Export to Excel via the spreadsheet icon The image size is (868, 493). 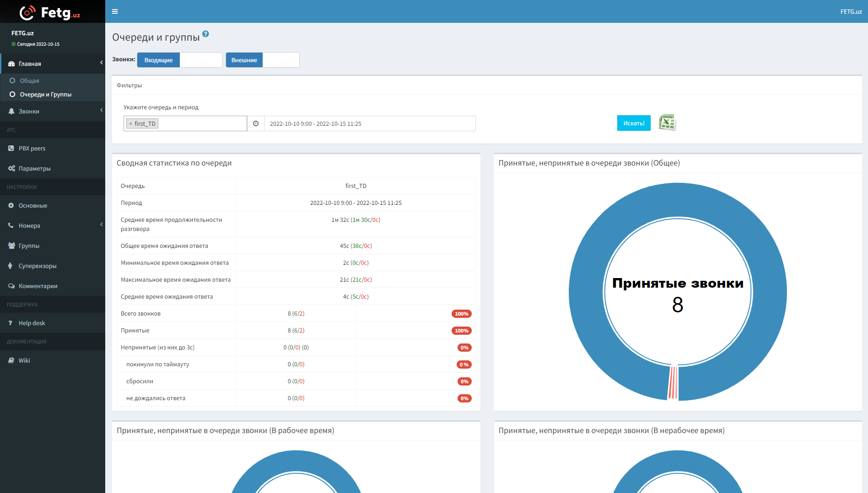(667, 123)
